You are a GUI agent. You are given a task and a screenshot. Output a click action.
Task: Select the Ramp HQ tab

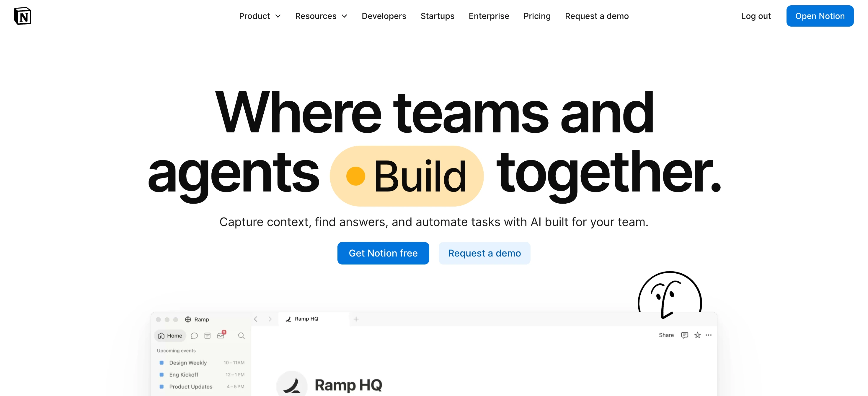click(314, 319)
